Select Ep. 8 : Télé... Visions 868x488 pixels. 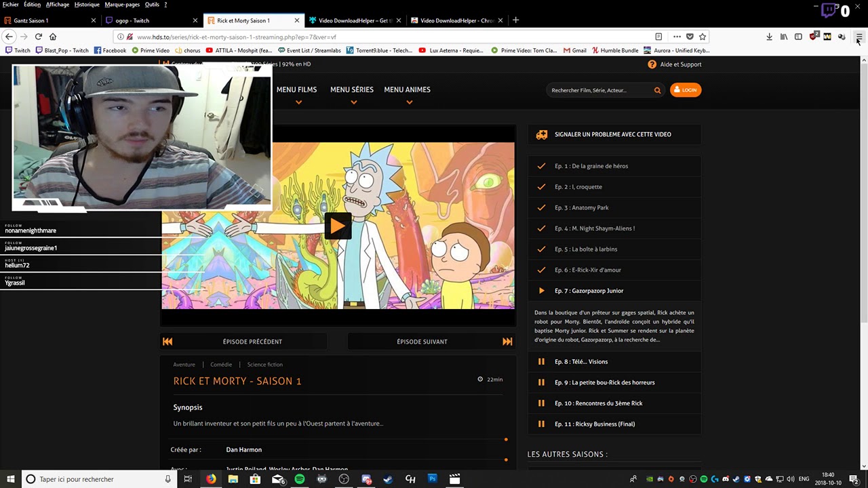(614, 362)
